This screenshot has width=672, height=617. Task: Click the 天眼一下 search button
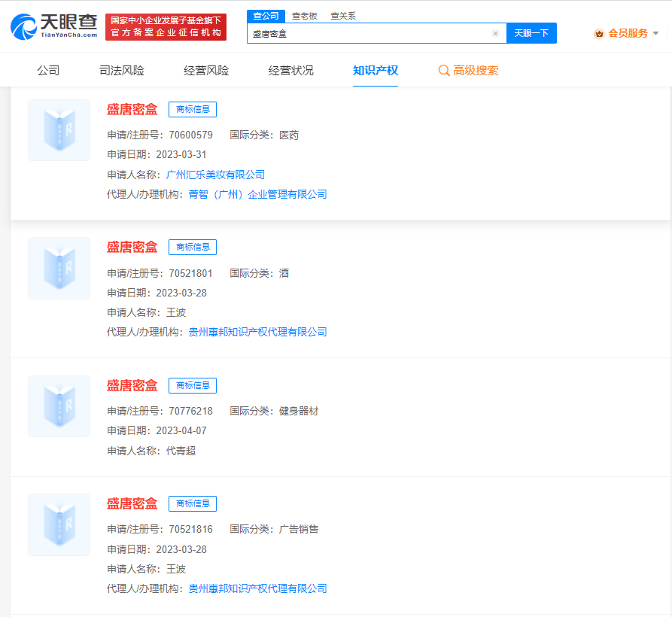coord(531,33)
